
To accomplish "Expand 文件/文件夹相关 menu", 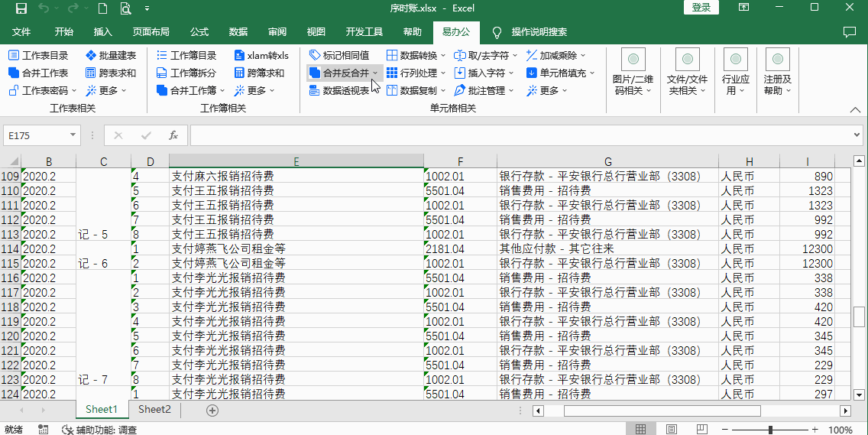I will tap(688, 73).
